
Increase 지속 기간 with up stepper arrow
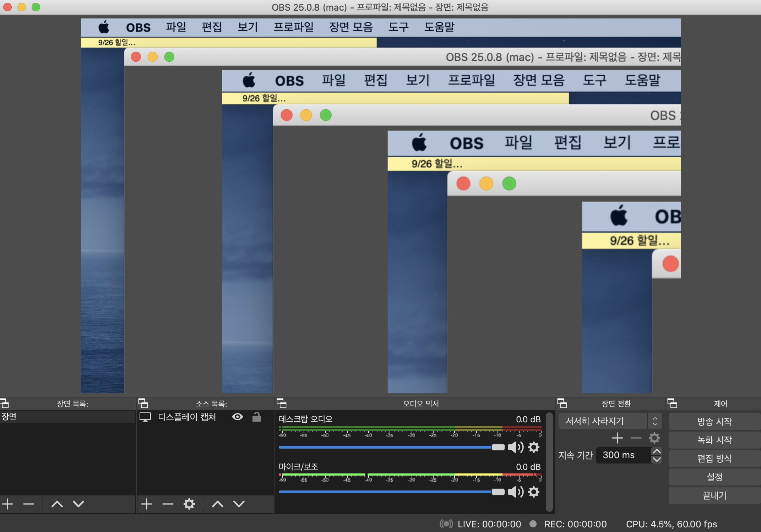[657, 451]
